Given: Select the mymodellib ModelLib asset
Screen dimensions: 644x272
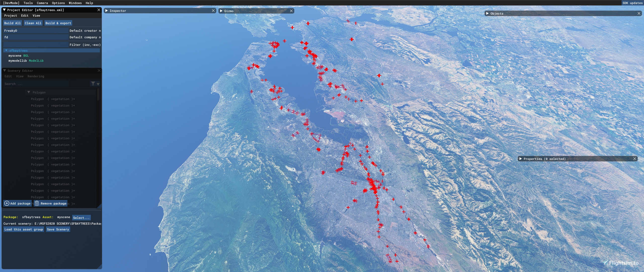Looking at the screenshot, I should point(26,60).
